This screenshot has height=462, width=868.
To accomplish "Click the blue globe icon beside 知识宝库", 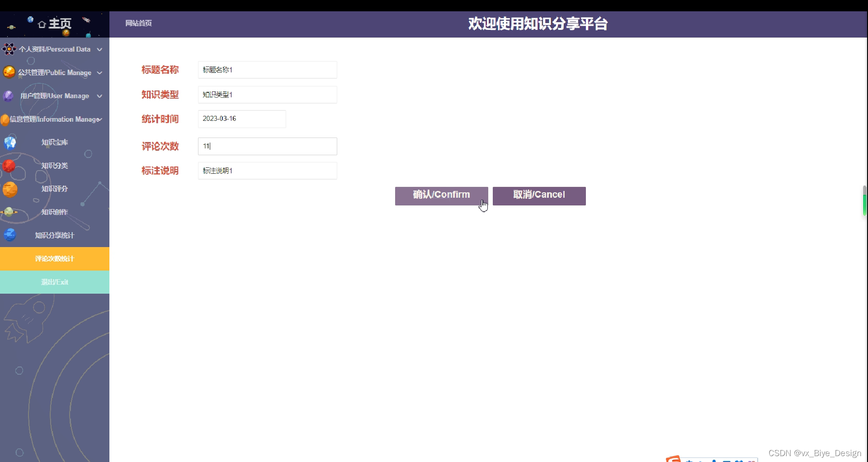I will coord(10,143).
